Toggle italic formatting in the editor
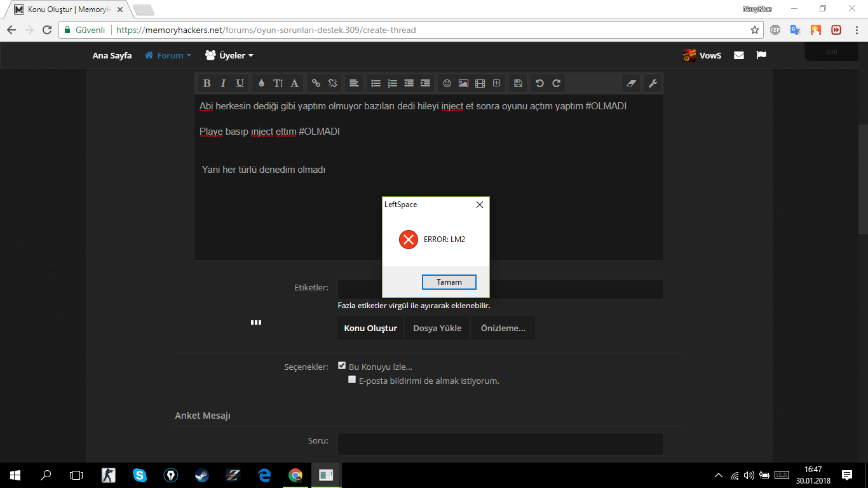Viewport: 868px width, 488px height. click(x=223, y=83)
